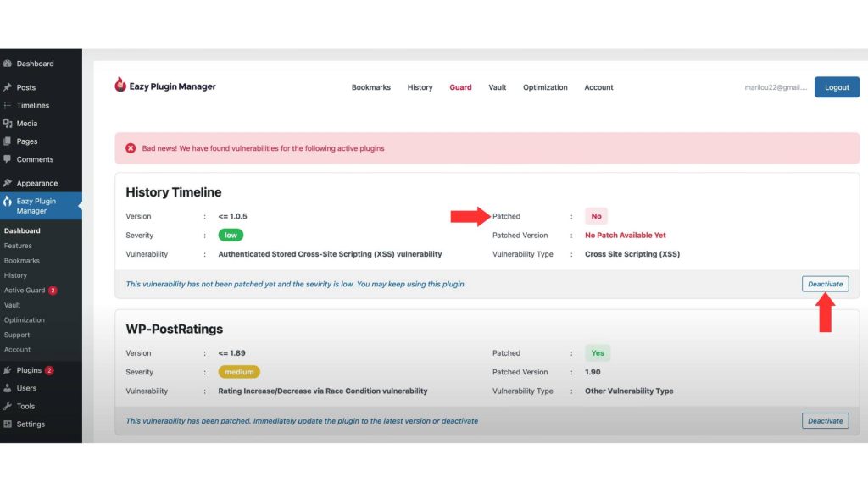Click the Tools wrench icon
868x488 pixels.
[7, 406]
